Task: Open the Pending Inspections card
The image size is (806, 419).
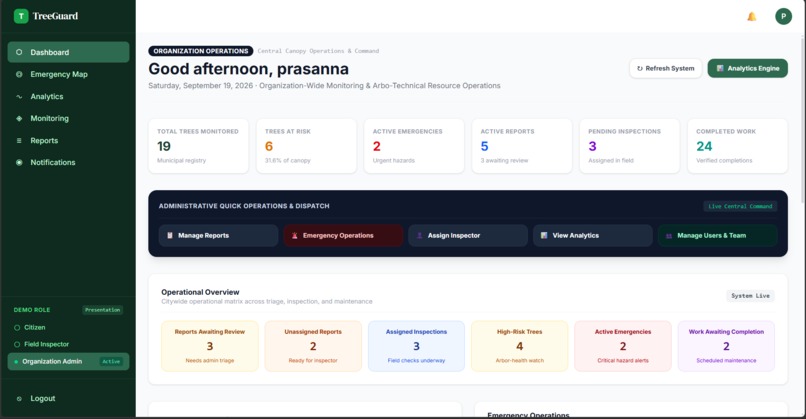Action: (630, 146)
